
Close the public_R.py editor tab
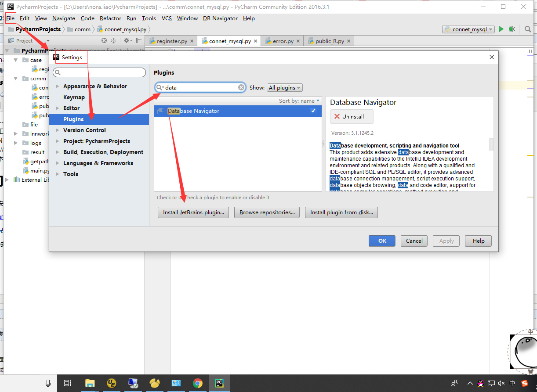pyautogui.click(x=348, y=41)
